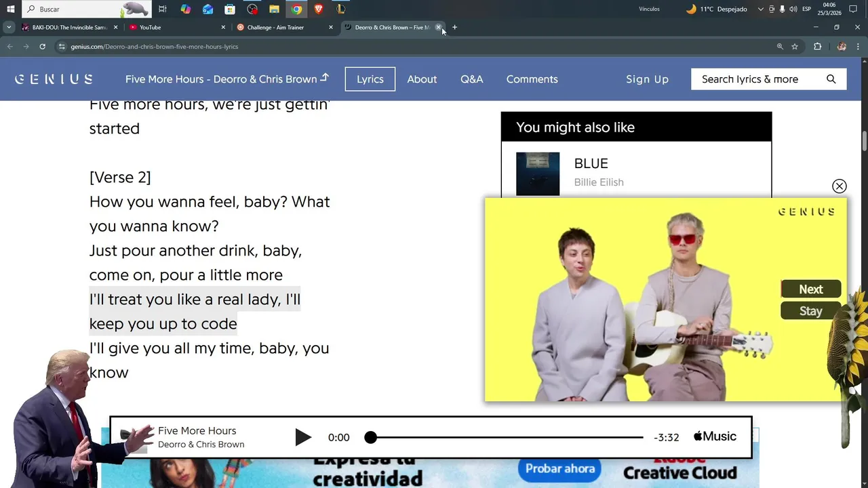This screenshot has height=488, width=868.
Task: Click Sign Up
Action: [647, 79]
